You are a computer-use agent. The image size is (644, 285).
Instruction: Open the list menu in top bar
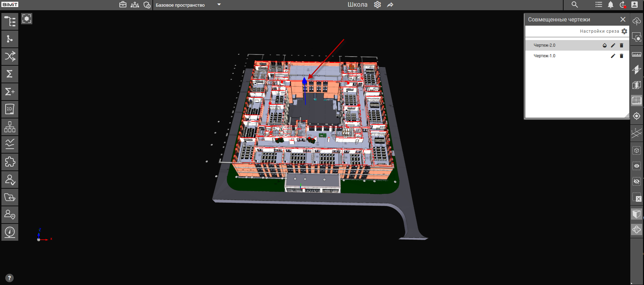(x=599, y=5)
